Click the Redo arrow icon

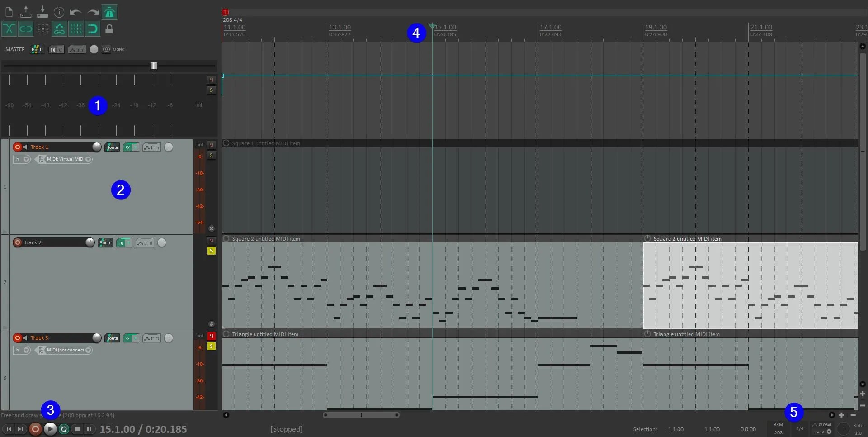tap(92, 12)
